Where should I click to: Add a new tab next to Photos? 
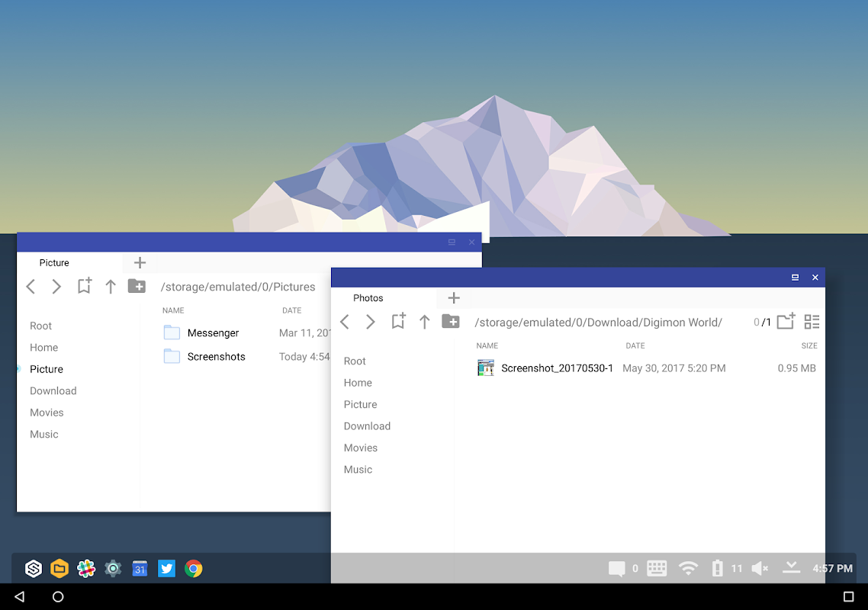click(x=454, y=298)
